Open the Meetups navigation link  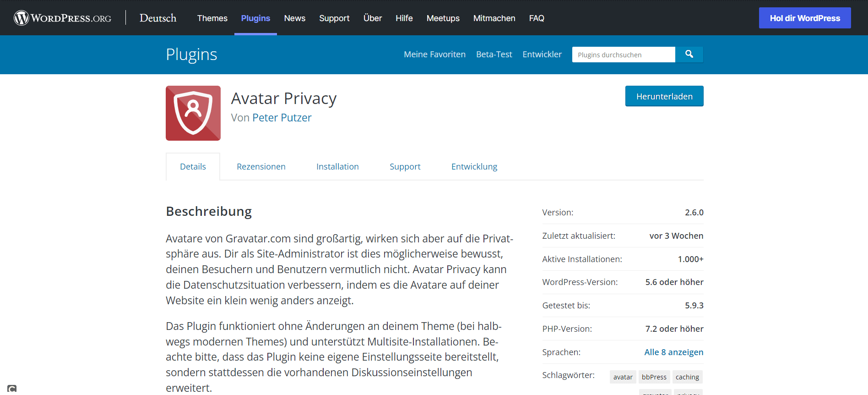point(443,18)
